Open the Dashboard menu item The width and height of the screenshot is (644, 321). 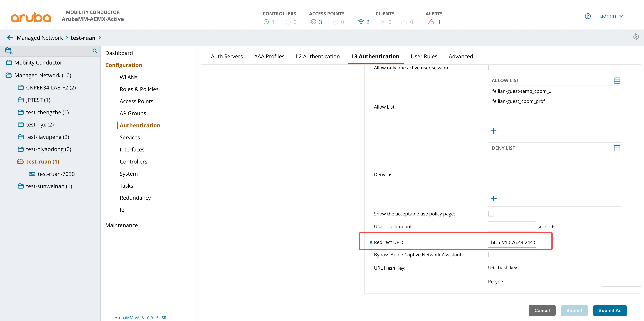pyautogui.click(x=119, y=53)
